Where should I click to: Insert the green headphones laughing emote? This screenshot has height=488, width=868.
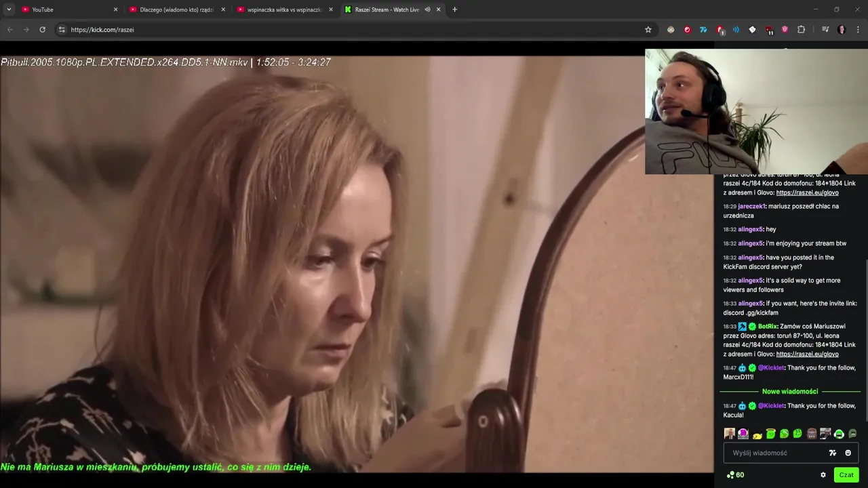point(839,434)
